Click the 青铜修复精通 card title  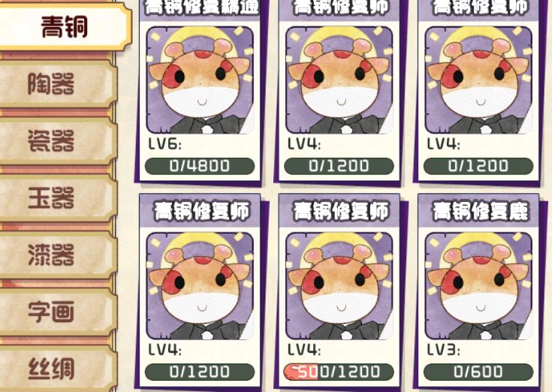[201, 7]
